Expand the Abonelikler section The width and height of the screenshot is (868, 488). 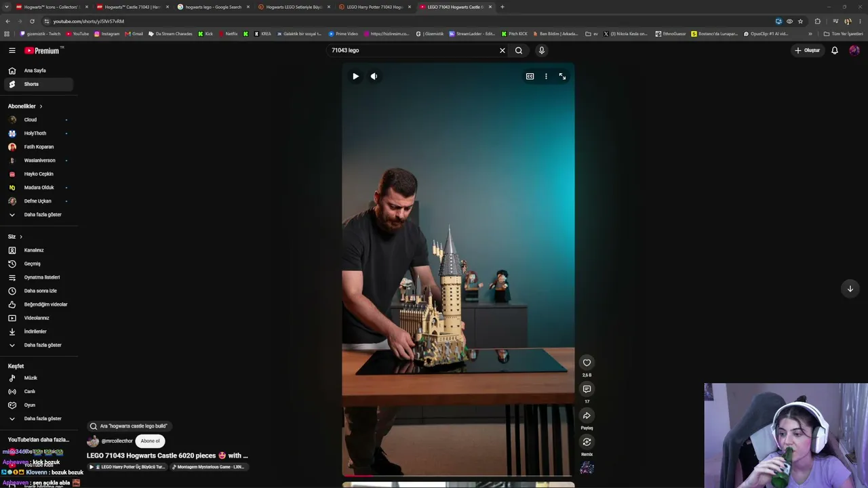tap(25, 106)
